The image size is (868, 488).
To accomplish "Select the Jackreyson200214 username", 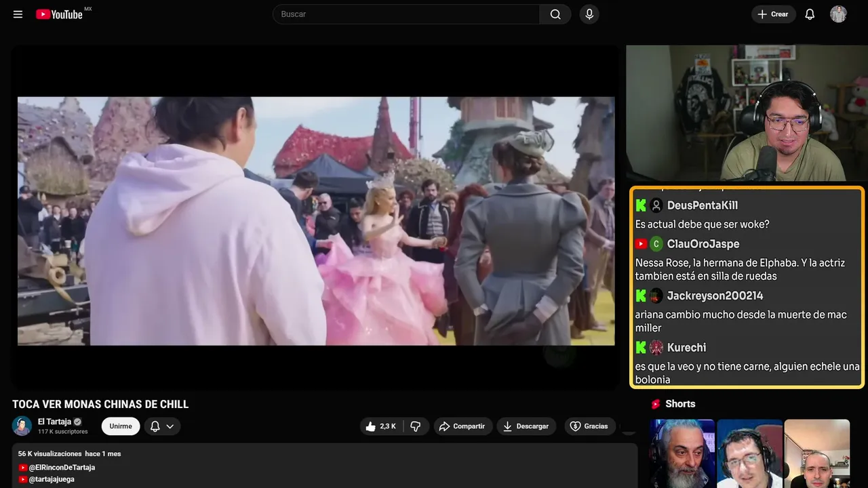I will point(715,296).
